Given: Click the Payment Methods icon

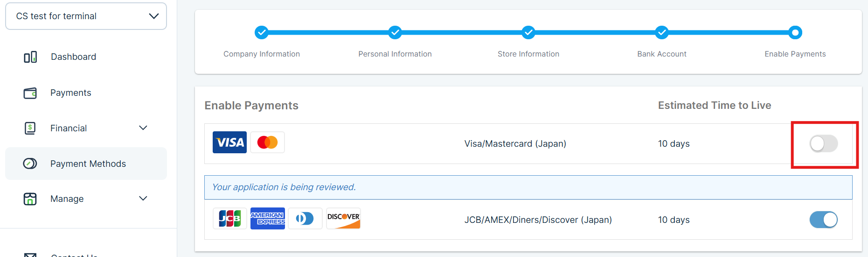Looking at the screenshot, I should (30, 164).
